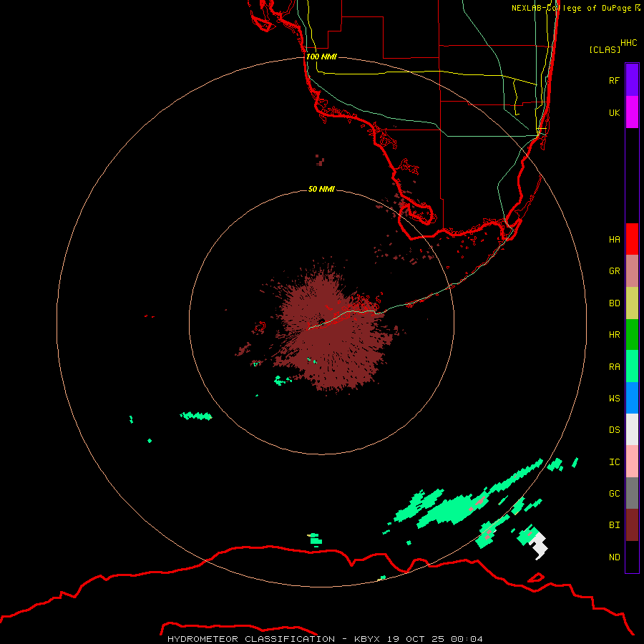Click the 'ND' legend label
This screenshot has width=644, height=644.
pos(614,557)
